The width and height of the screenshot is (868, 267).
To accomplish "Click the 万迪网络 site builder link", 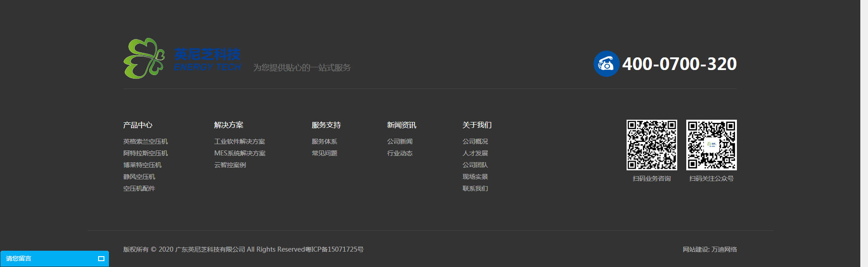I will click(x=724, y=249).
